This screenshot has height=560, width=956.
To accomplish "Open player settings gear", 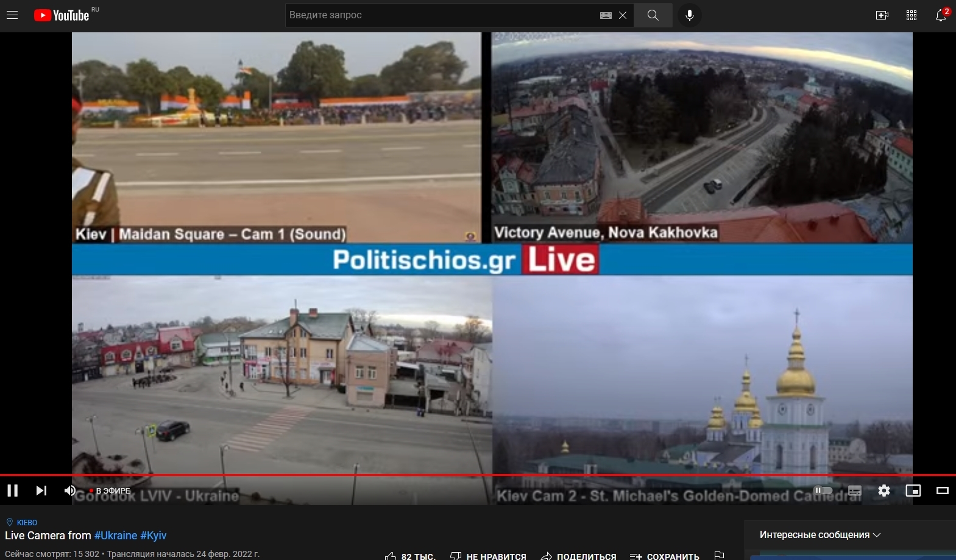I will pyautogui.click(x=884, y=491).
